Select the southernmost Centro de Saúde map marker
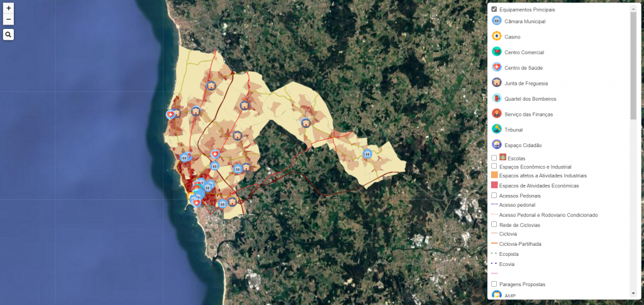The height and width of the screenshot is (305, 644). (197, 202)
